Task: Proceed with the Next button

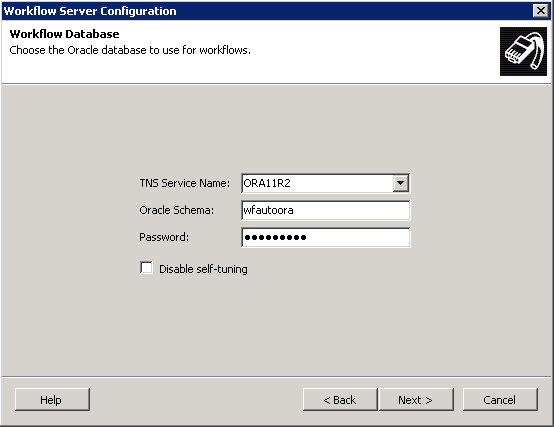Action: click(416, 399)
